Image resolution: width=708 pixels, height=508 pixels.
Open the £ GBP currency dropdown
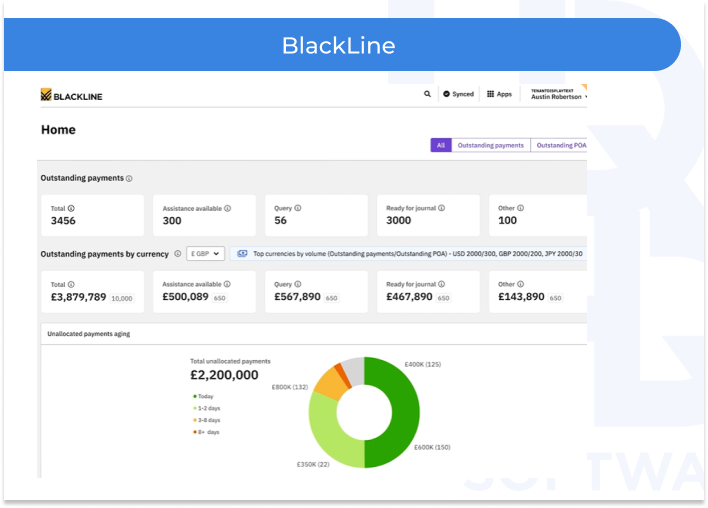pos(205,254)
